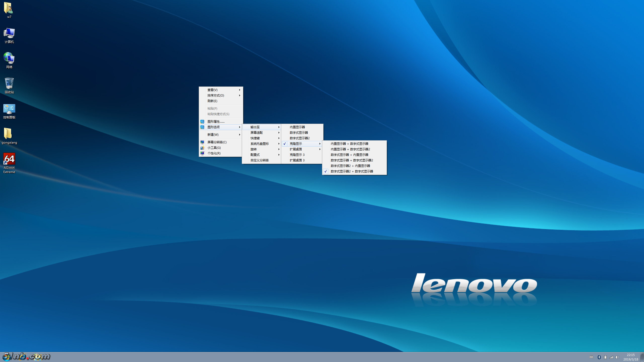Open the w7 user folder icon
This screenshot has width=644, height=362.
pos(9,9)
